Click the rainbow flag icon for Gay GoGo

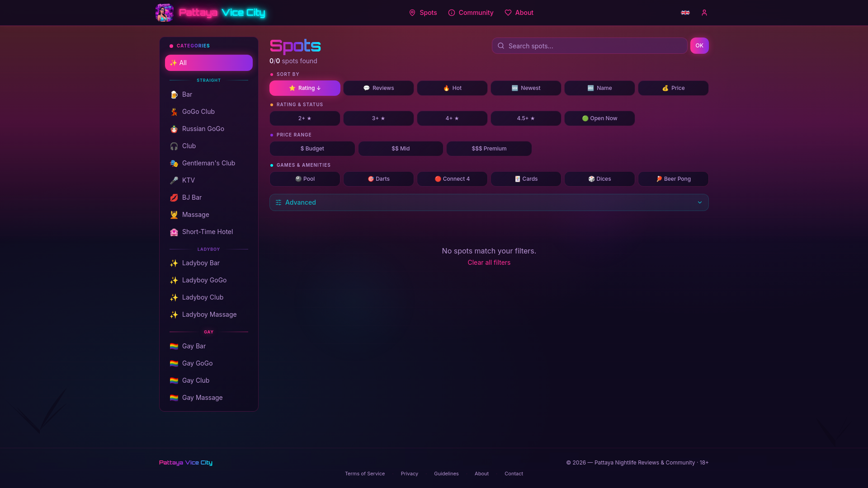(174, 363)
